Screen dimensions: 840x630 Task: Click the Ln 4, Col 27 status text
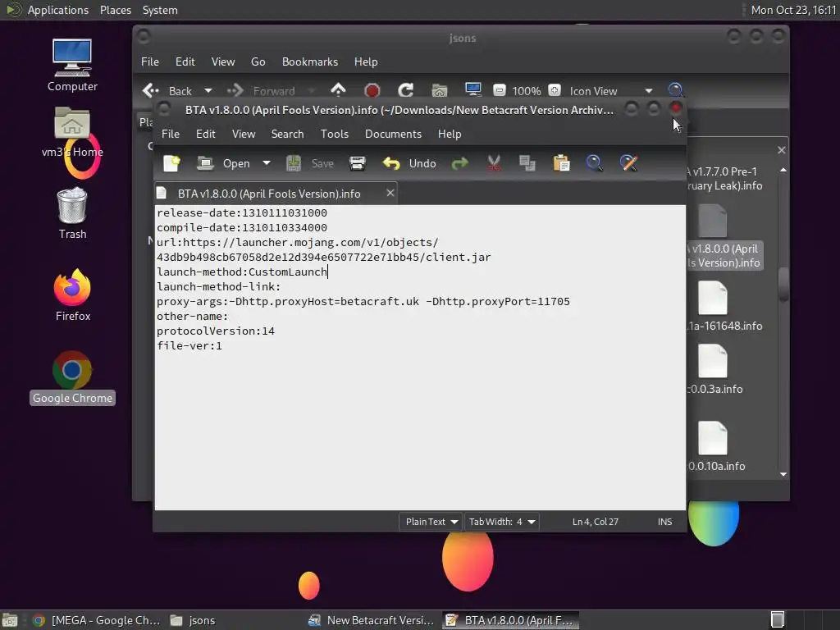click(596, 521)
